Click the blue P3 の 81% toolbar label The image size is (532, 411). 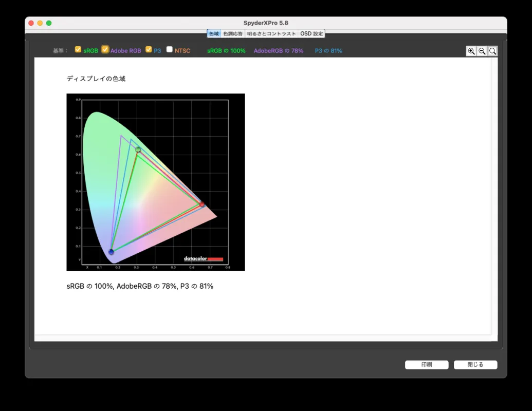point(328,51)
